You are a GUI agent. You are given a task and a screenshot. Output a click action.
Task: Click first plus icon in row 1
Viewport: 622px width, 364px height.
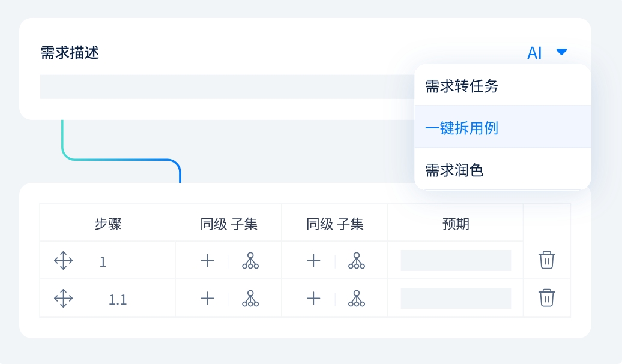coord(207,261)
